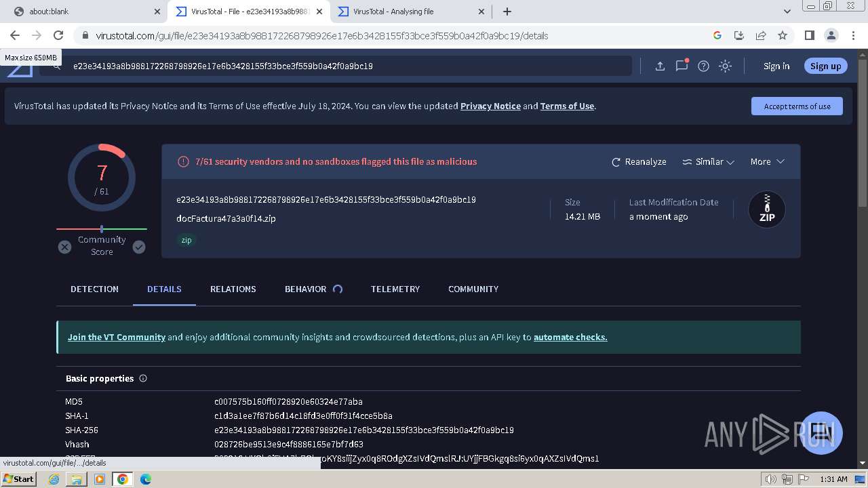
Task: Open the Terms of Use link
Action: 567,106
